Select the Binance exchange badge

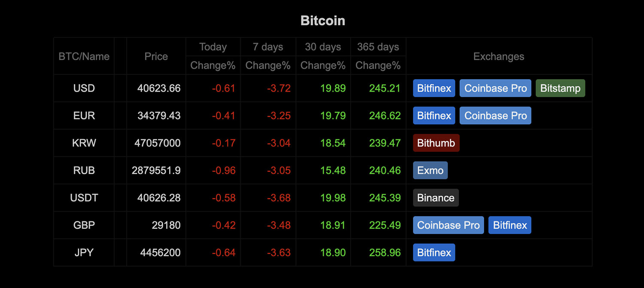tap(436, 198)
